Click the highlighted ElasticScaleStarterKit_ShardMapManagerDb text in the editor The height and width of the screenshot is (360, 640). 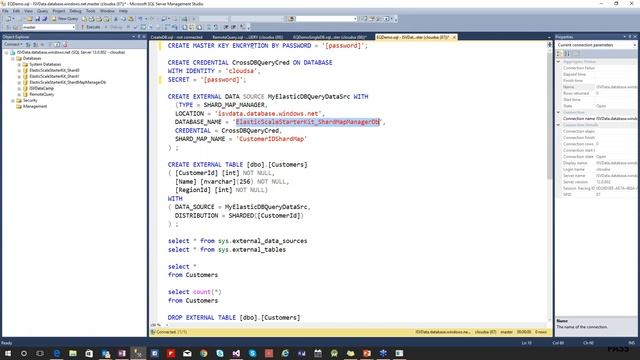click(308, 122)
